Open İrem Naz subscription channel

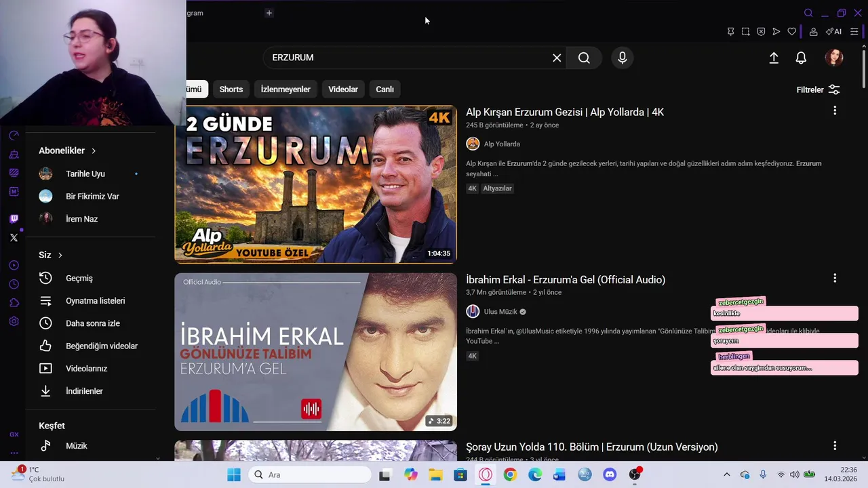(90, 219)
